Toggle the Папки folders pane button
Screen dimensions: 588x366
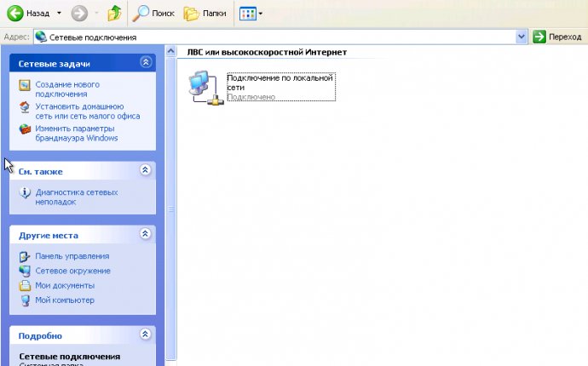click(205, 14)
